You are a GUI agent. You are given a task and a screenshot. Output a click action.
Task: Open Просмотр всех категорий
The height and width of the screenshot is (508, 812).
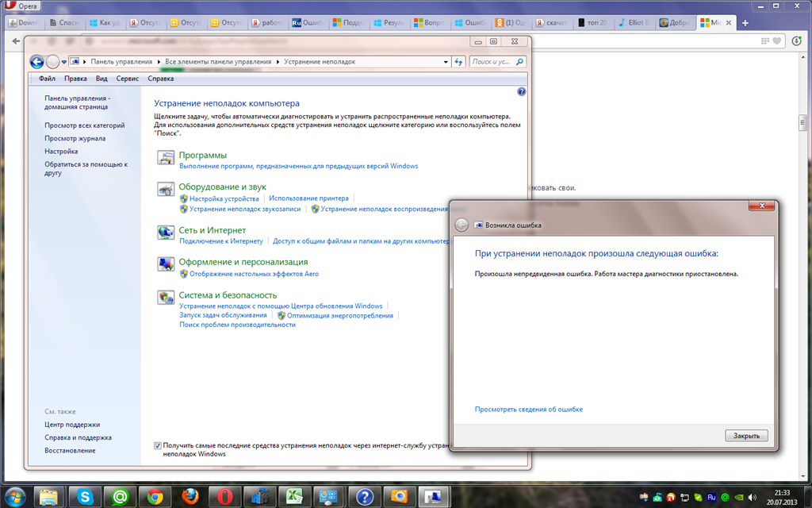pos(84,125)
